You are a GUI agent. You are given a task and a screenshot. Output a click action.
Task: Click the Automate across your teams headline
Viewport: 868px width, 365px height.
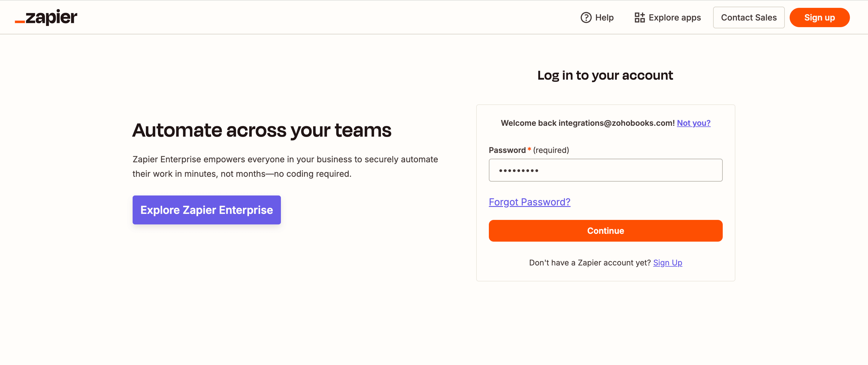(x=262, y=131)
